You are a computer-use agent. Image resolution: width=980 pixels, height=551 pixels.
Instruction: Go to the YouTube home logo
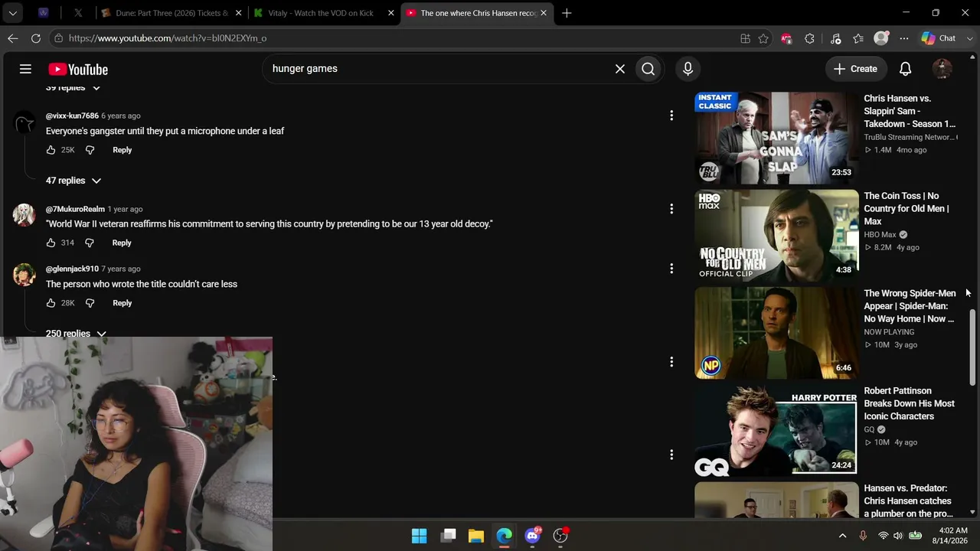(x=78, y=69)
